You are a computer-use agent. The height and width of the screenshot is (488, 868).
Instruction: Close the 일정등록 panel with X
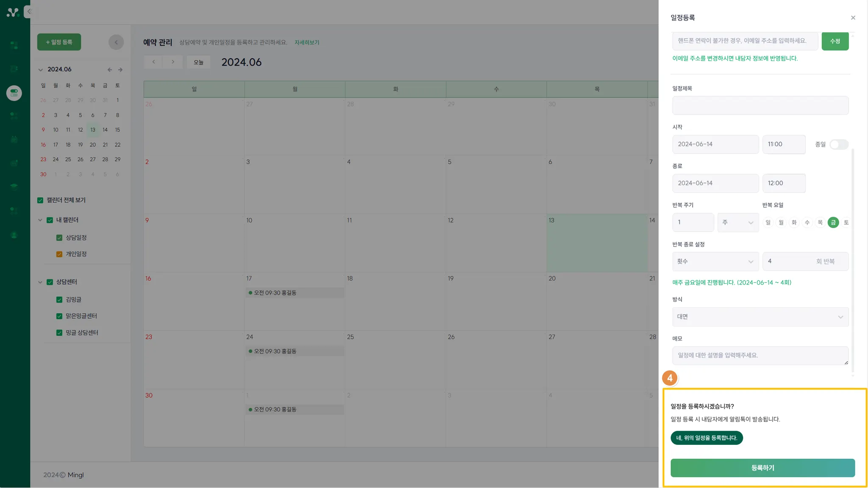pos(853,18)
